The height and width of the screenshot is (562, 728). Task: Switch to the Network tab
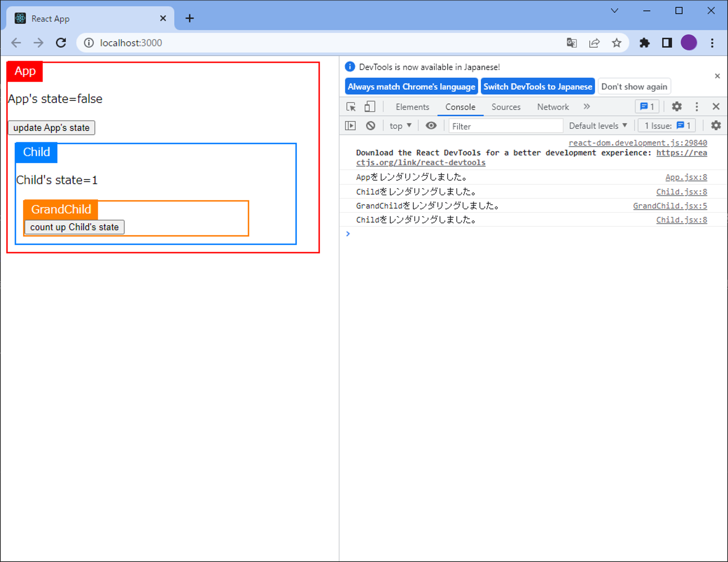tap(553, 107)
